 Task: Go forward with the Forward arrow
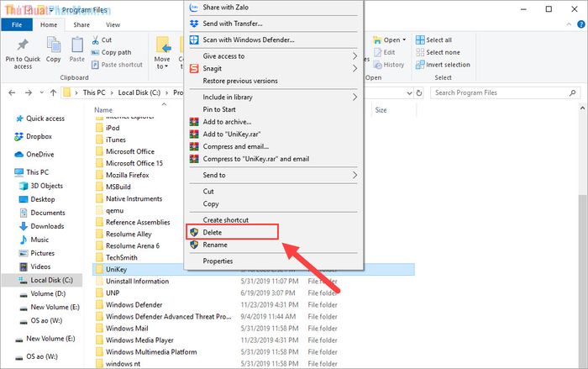click(28, 92)
